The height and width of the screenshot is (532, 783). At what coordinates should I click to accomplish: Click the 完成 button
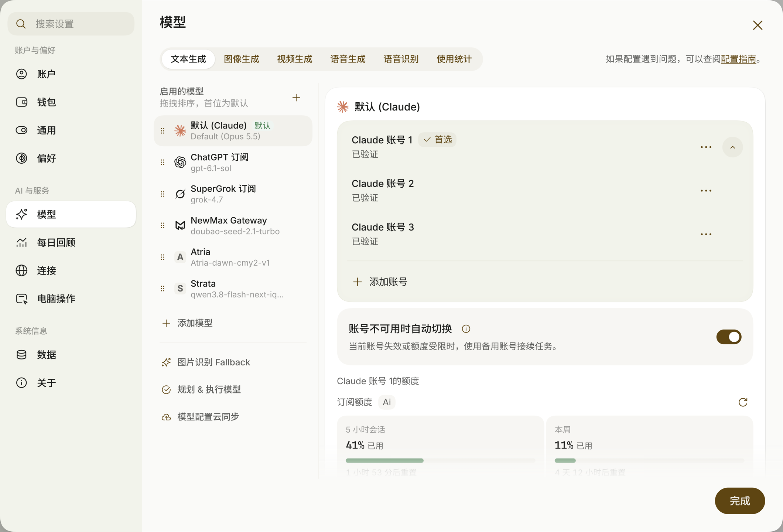[x=740, y=501]
